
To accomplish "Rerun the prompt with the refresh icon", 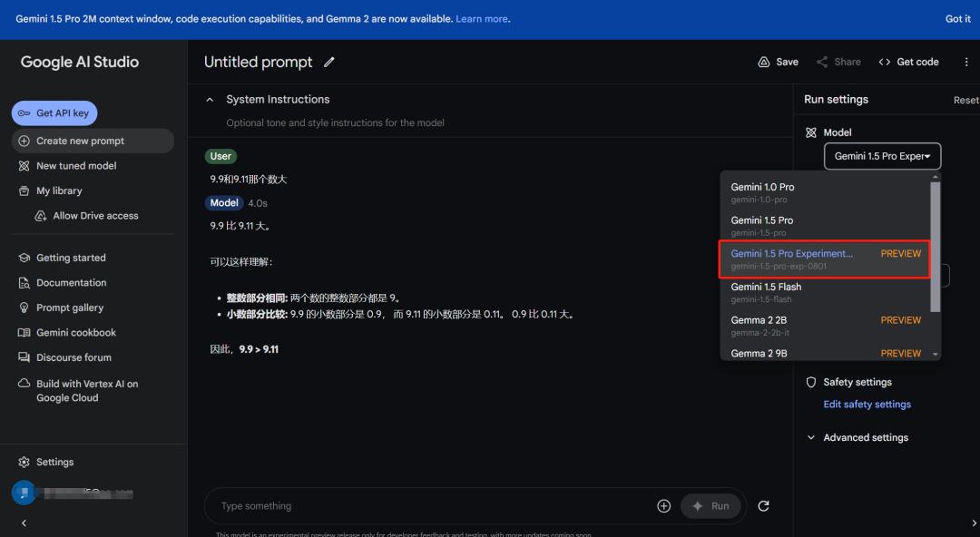I will tap(763, 505).
